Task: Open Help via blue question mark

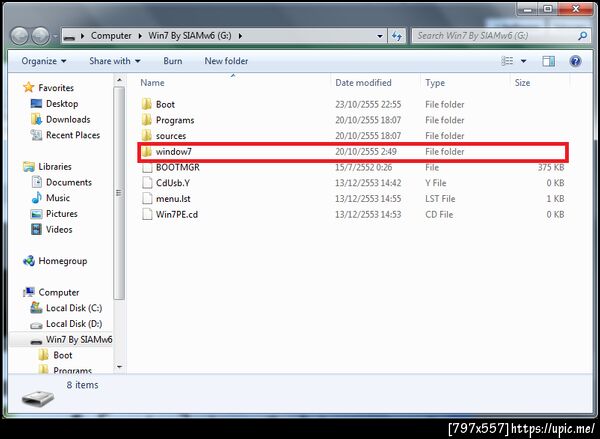Action: (x=575, y=61)
